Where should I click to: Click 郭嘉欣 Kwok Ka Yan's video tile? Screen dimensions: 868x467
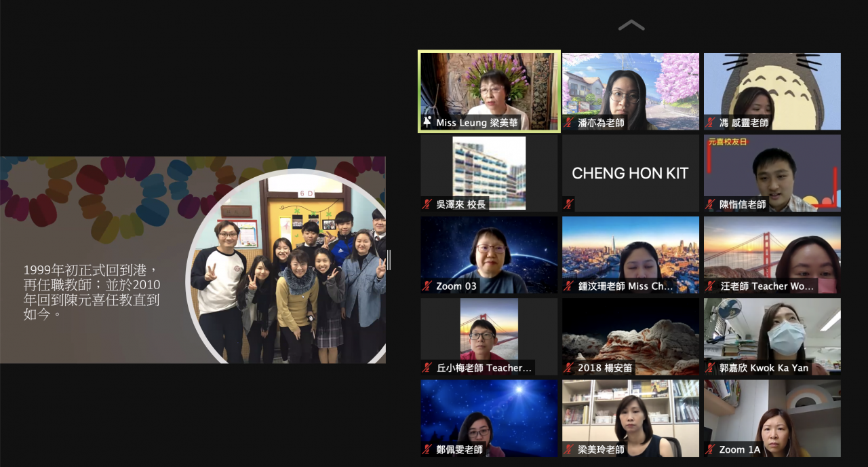(x=772, y=337)
